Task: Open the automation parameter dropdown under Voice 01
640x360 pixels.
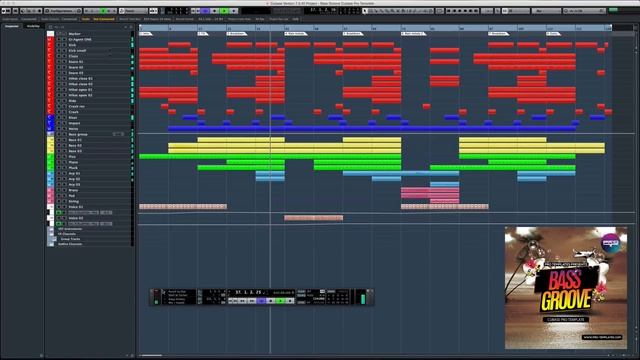Action: tap(83, 213)
